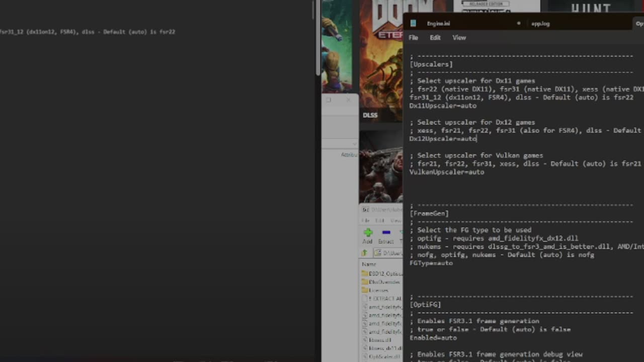Click the Notepad app icon beside Engine.ini
The height and width of the screenshot is (362, 644).
413,23
